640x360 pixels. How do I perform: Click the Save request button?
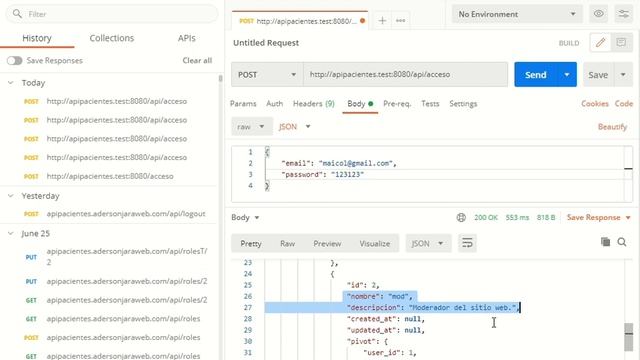point(598,75)
